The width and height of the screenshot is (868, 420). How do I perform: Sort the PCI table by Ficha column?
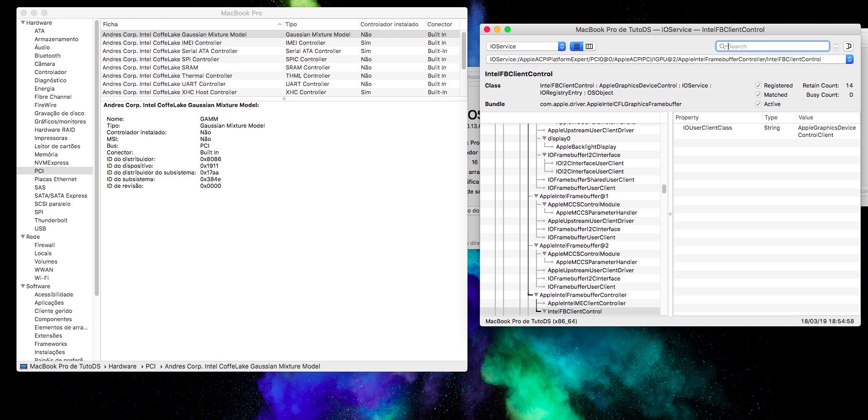pos(192,24)
